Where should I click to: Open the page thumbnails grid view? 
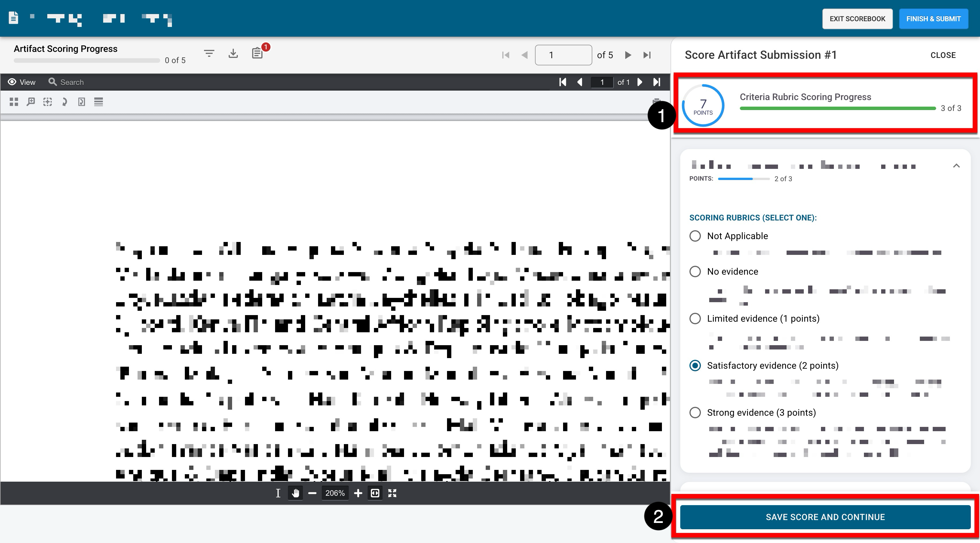[x=14, y=101]
